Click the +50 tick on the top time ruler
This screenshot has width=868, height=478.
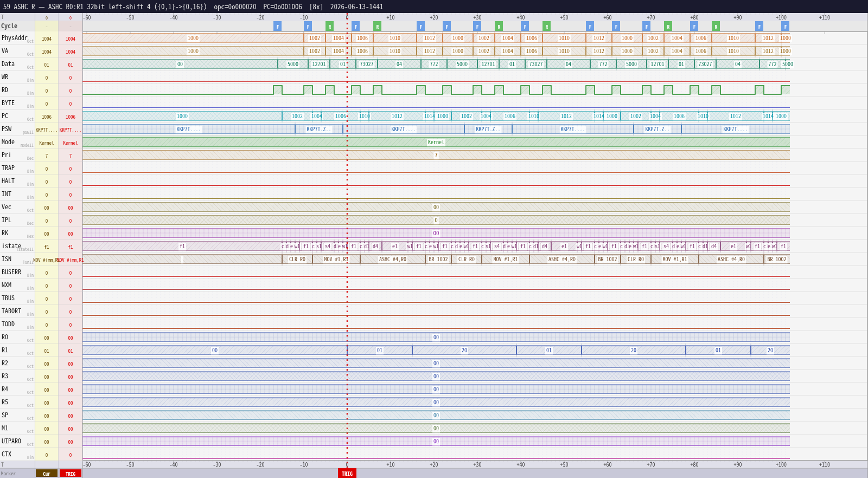(564, 17)
